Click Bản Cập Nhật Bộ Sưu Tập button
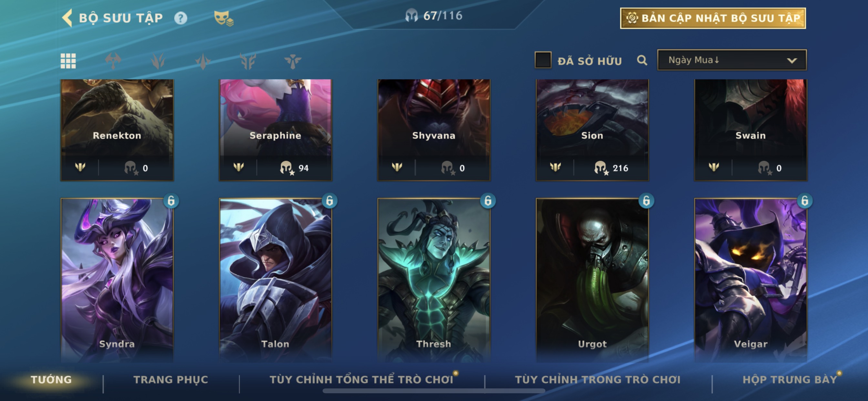 point(713,18)
